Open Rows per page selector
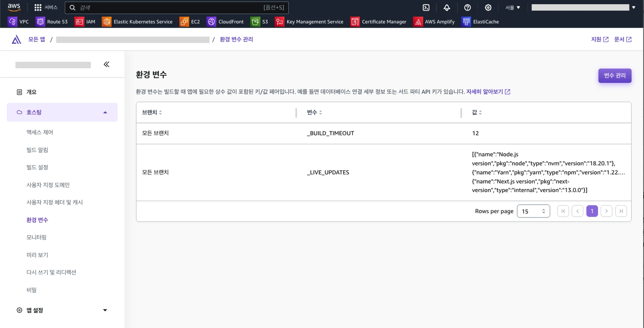 [533, 211]
